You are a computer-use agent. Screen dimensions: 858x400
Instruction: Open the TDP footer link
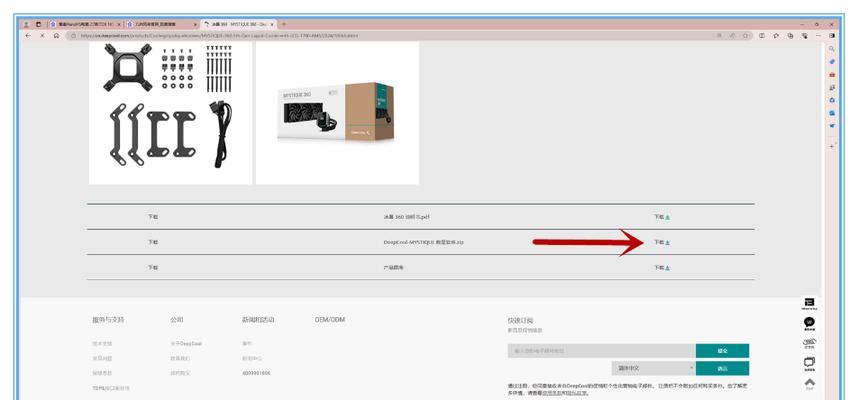point(111,388)
